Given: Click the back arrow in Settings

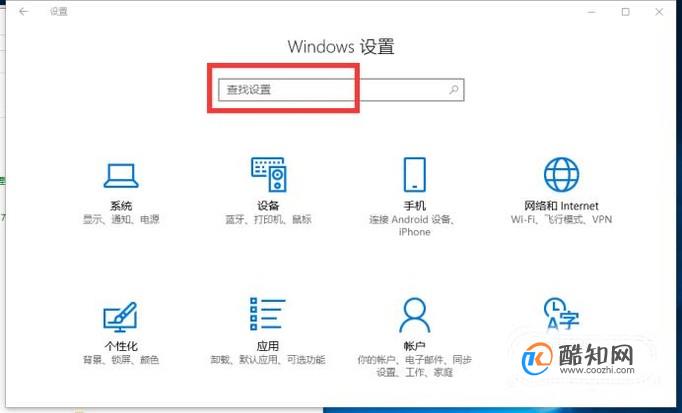Looking at the screenshot, I should click(23, 12).
